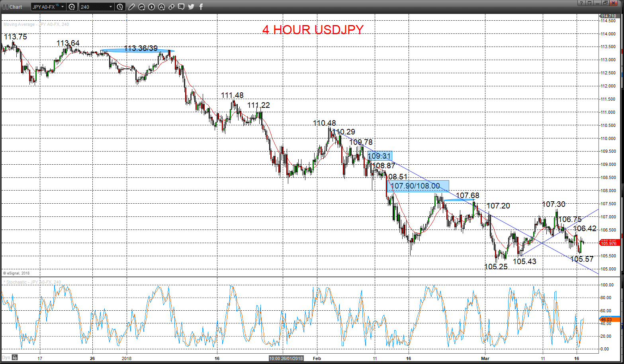
Task: Click the 100.00 stochastic axis label
Action: (x=608, y=285)
